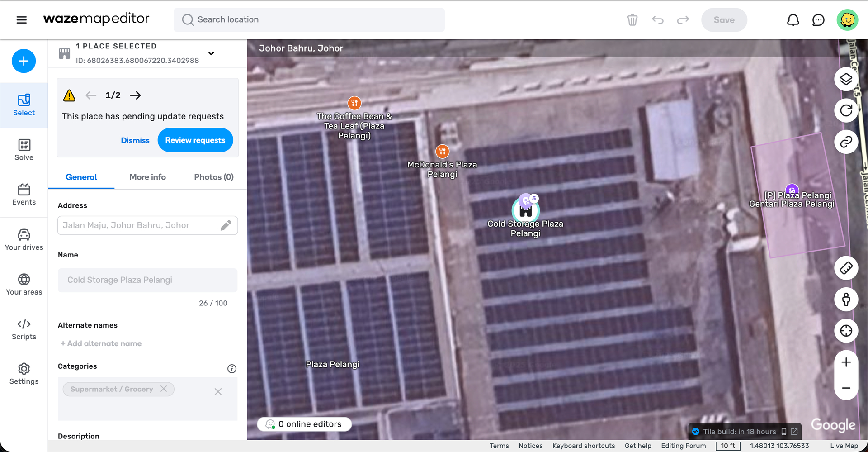This screenshot has width=868, height=452.
Task: Select the ruler measurement tool
Action: tap(846, 268)
